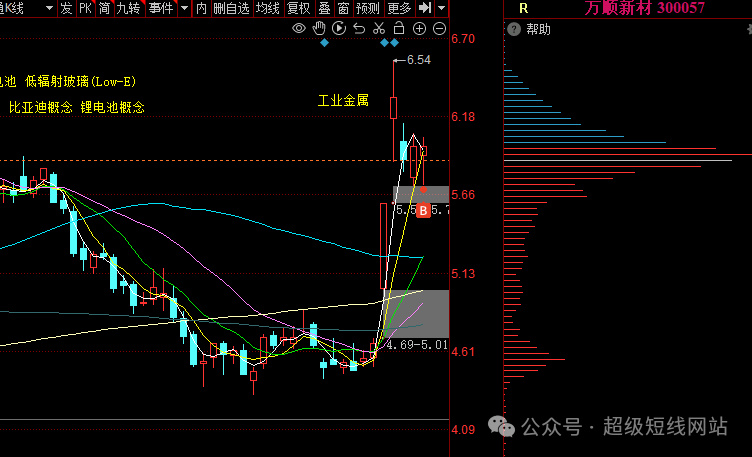Open the 事件 events button
Image resolution: width=752 pixels, height=457 pixels.
161,8
